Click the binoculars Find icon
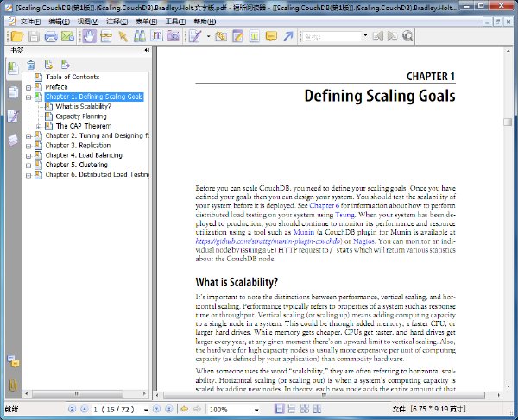Viewport: 518px width, 420px height. pos(140,36)
